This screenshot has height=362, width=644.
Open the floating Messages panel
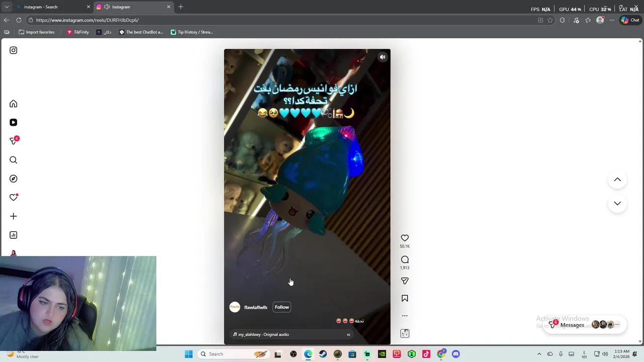tap(584, 325)
